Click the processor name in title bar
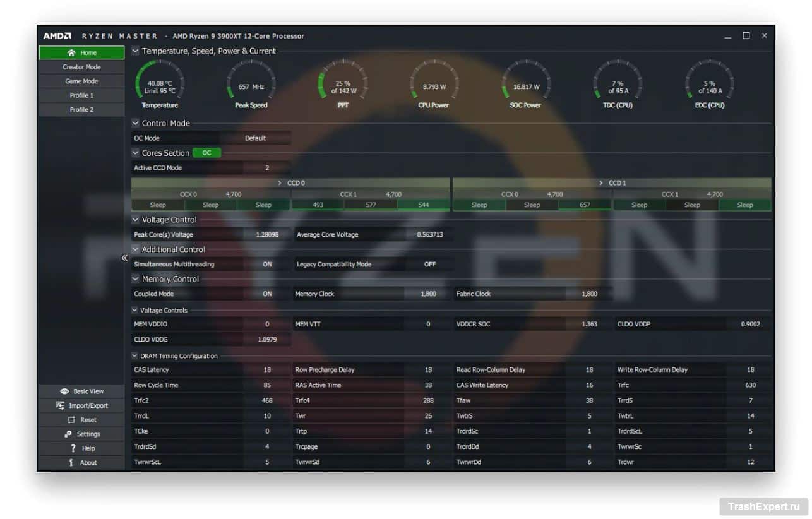Viewport: 812px width, 519px height. pos(239,36)
